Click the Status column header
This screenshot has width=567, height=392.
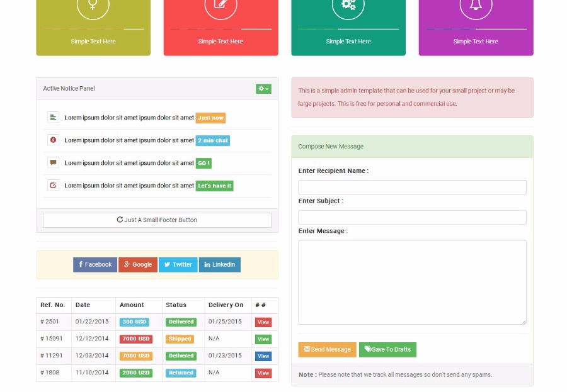tap(176, 305)
